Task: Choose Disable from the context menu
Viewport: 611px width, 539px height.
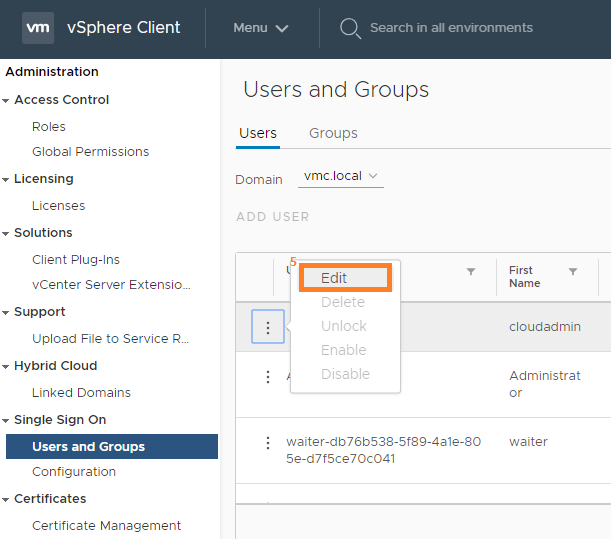Action: coord(345,374)
